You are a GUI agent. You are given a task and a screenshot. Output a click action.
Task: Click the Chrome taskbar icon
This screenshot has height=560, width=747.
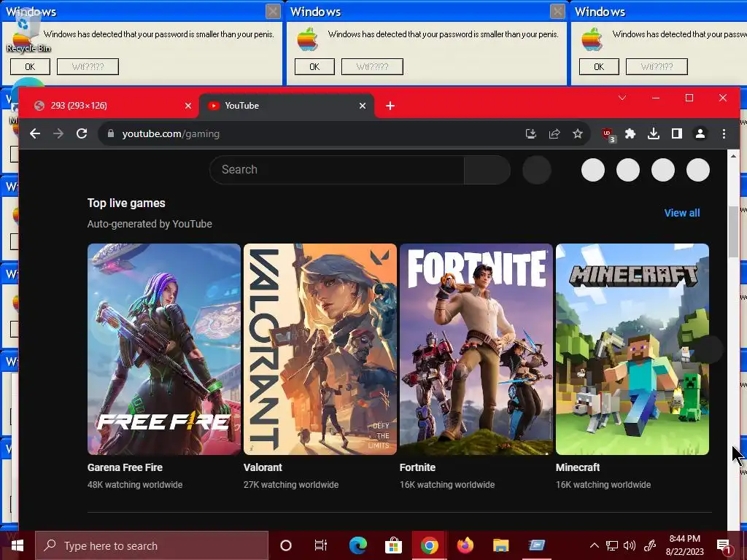click(x=429, y=545)
